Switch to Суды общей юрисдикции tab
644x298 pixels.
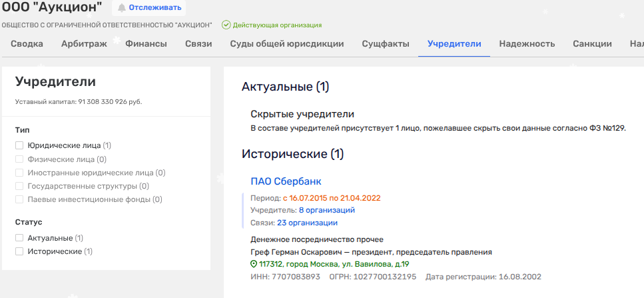click(287, 44)
